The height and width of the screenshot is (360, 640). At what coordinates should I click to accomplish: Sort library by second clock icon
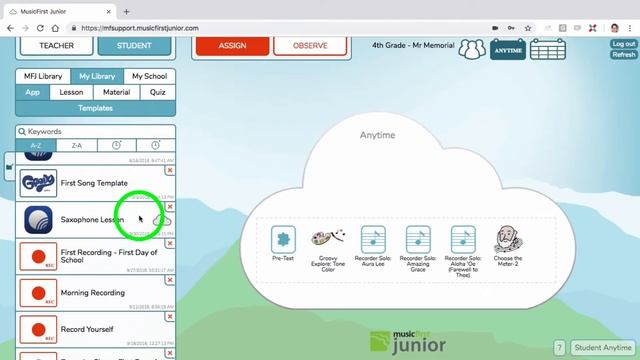pyautogui.click(x=156, y=145)
